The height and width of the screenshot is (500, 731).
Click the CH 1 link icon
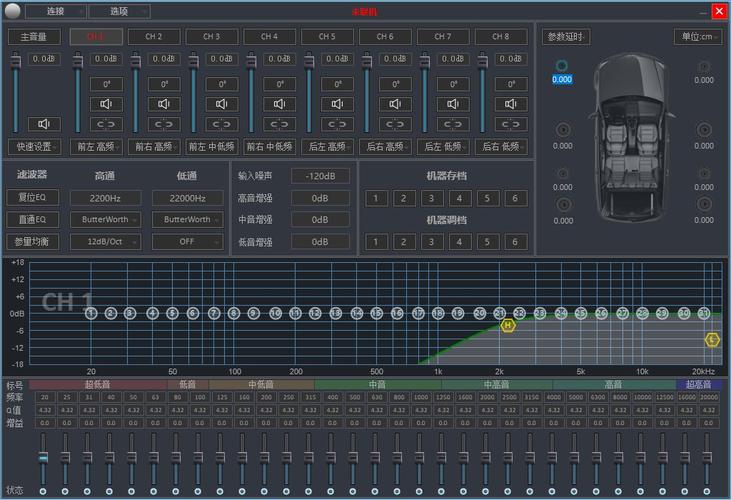[x=106, y=124]
